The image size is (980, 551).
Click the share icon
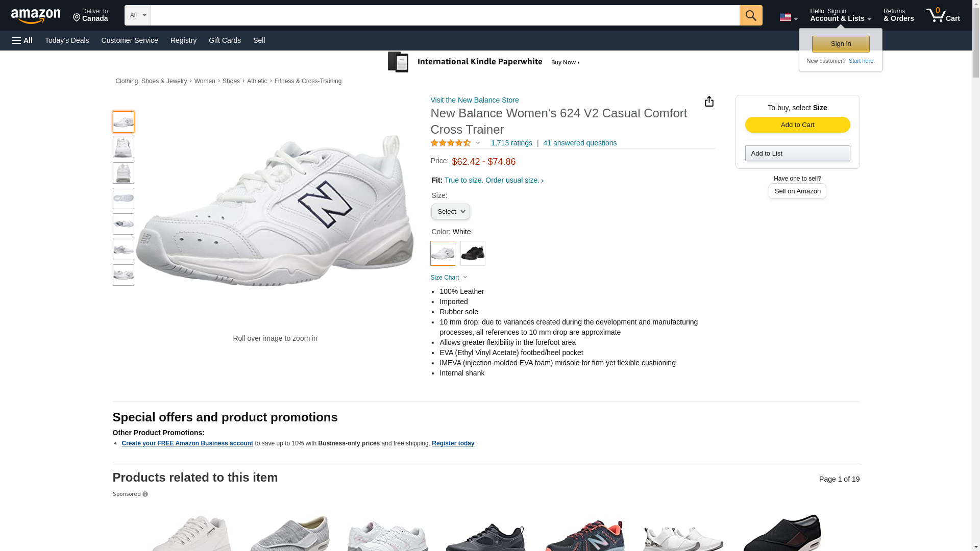pyautogui.click(x=709, y=102)
